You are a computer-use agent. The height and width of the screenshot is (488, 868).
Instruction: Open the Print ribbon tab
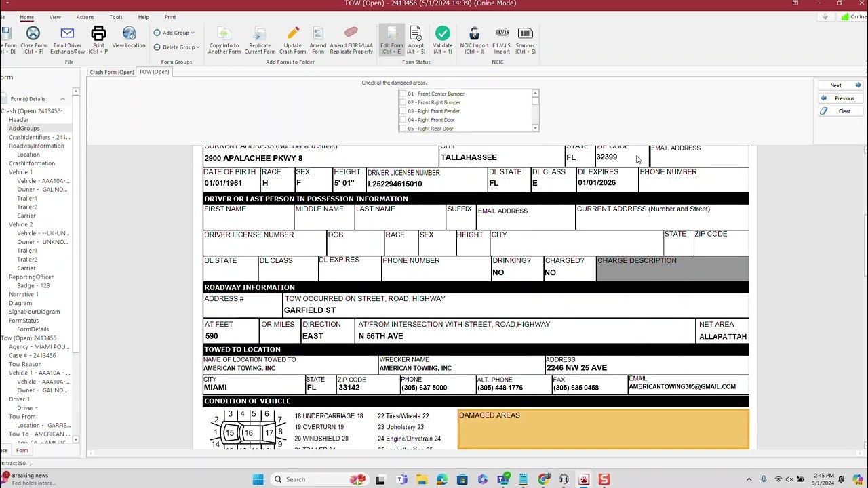(170, 17)
